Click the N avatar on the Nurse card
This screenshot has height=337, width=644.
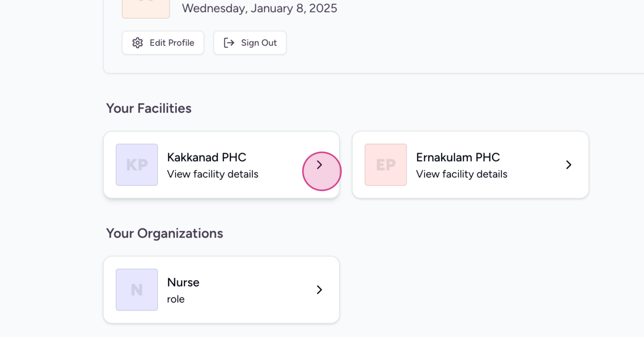[137, 290]
